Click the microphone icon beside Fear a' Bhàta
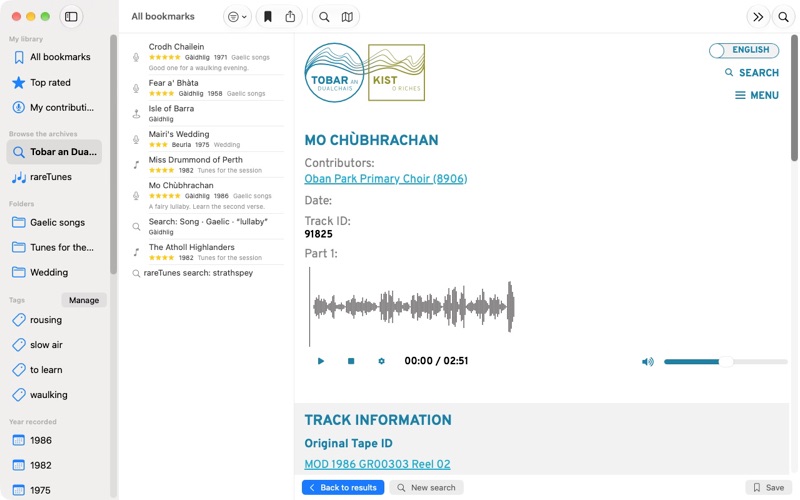The image size is (800, 500). pos(136,88)
